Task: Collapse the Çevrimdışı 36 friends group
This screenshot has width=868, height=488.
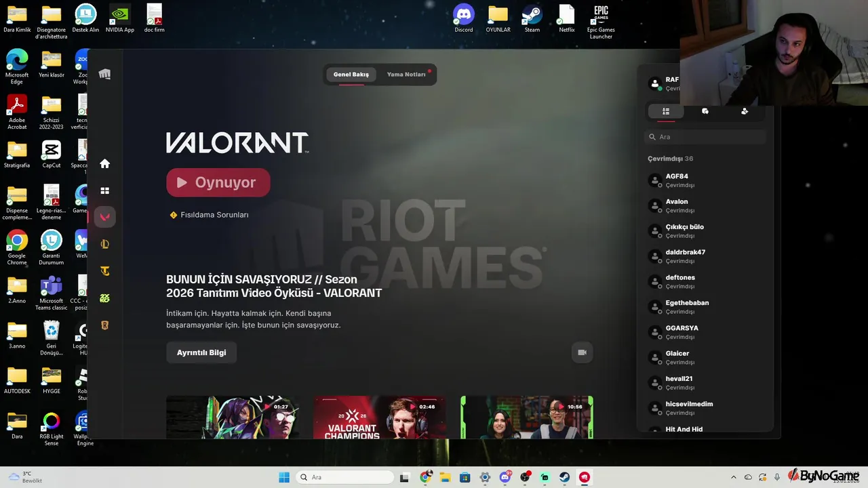Action: pyautogui.click(x=671, y=159)
